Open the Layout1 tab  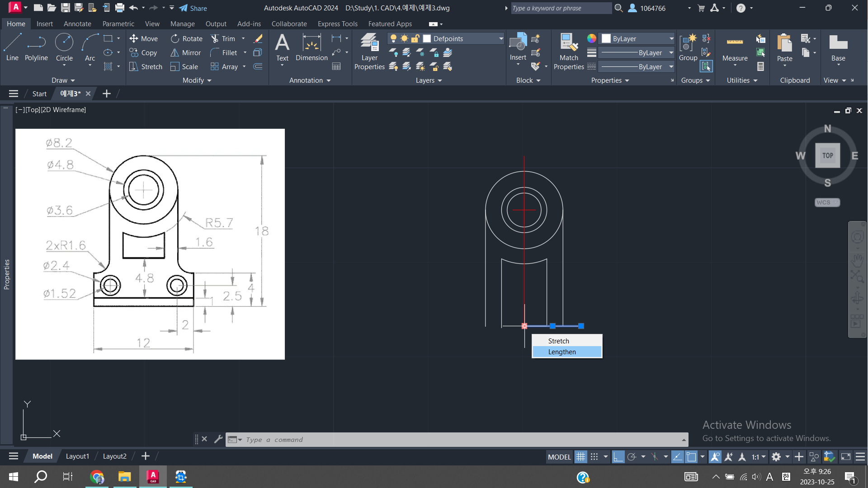77,456
